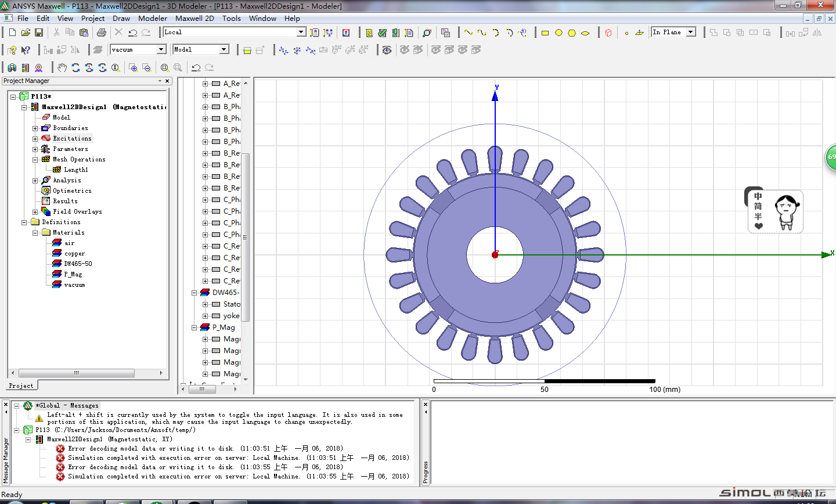The width and height of the screenshot is (836, 504).
Task: Select the Analysis tree item
Action: (x=67, y=181)
